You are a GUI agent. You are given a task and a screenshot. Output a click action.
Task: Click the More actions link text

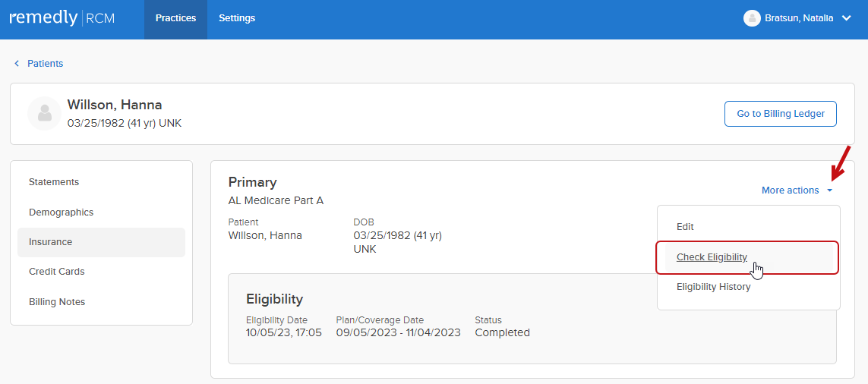click(x=790, y=190)
